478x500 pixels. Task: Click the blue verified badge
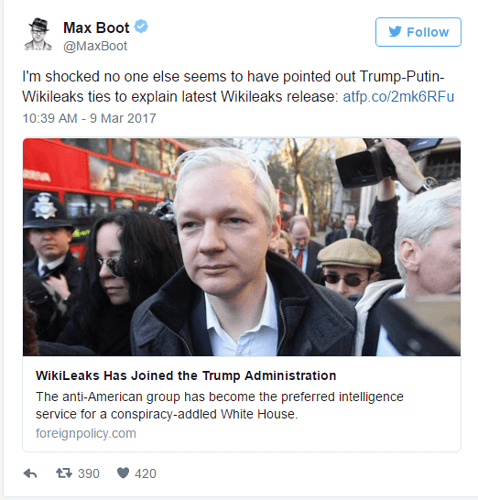click(x=141, y=27)
